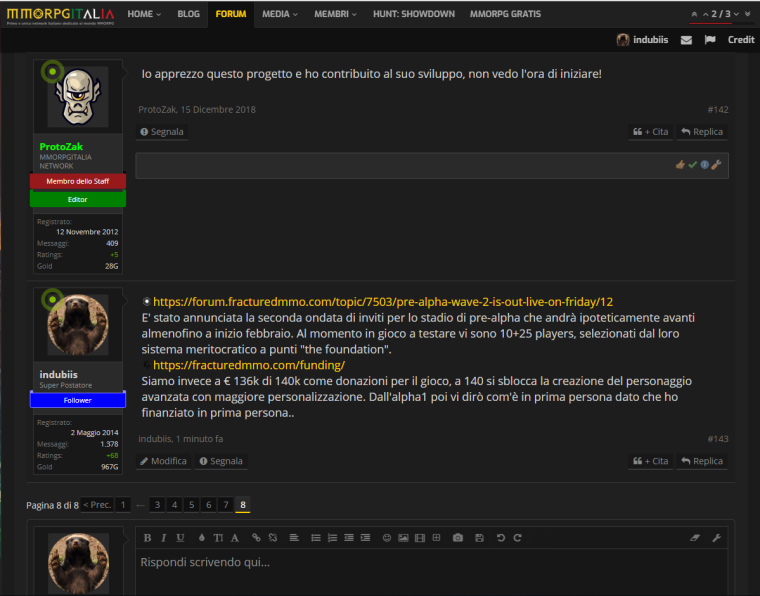
Task: Open the text color picker
Action: click(202, 538)
